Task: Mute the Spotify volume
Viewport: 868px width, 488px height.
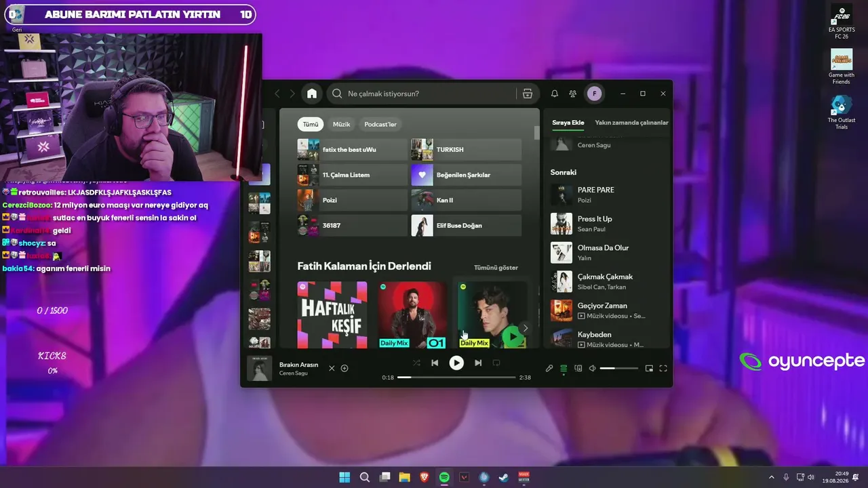Action: pyautogui.click(x=592, y=368)
